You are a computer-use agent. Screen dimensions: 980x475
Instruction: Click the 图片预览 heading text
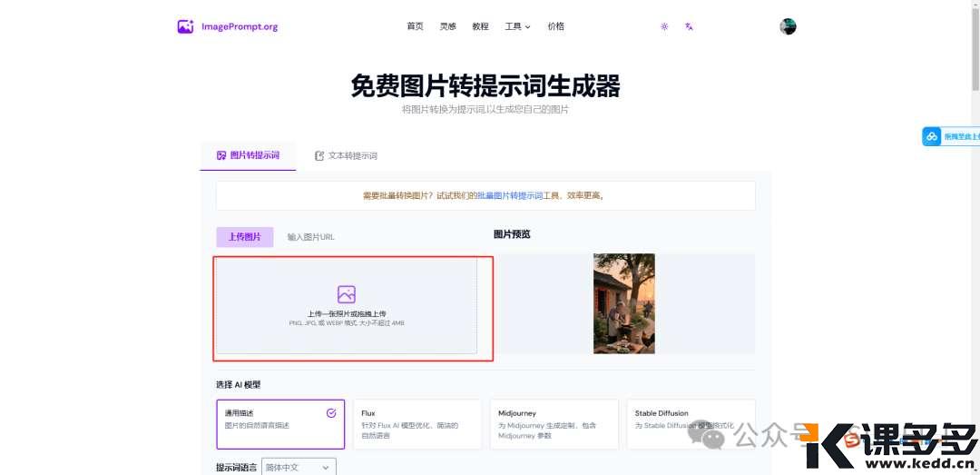point(512,234)
